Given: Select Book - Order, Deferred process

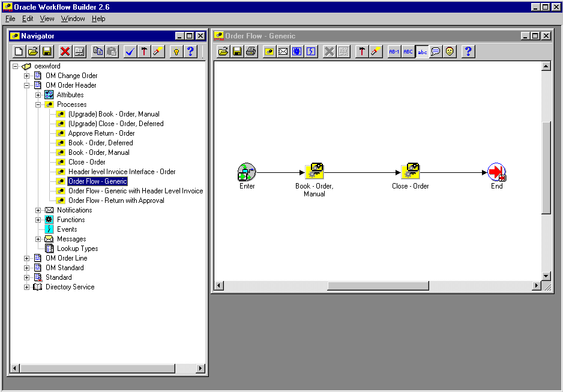Looking at the screenshot, I should click(101, 143).
